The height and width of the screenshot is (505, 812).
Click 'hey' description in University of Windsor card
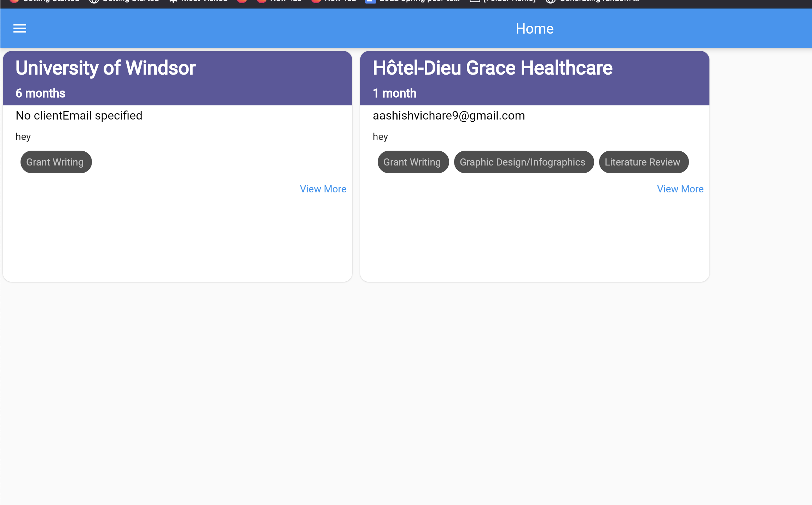pyautogui.click(x=23, y=137)
